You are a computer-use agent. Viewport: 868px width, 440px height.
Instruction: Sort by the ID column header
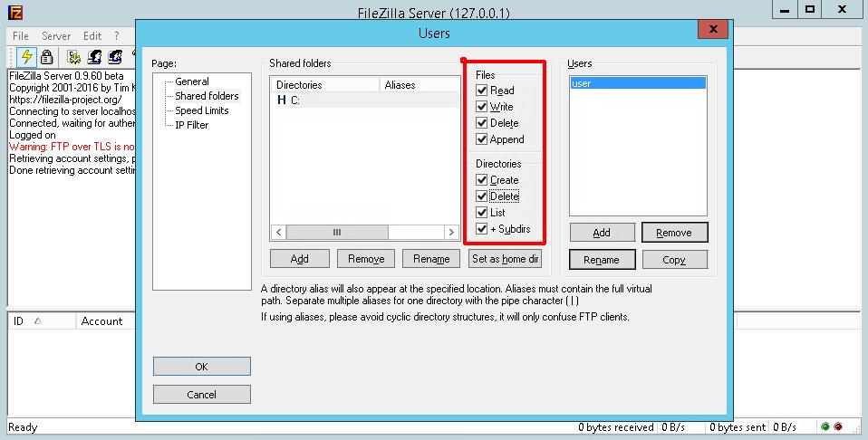(42, 321)
